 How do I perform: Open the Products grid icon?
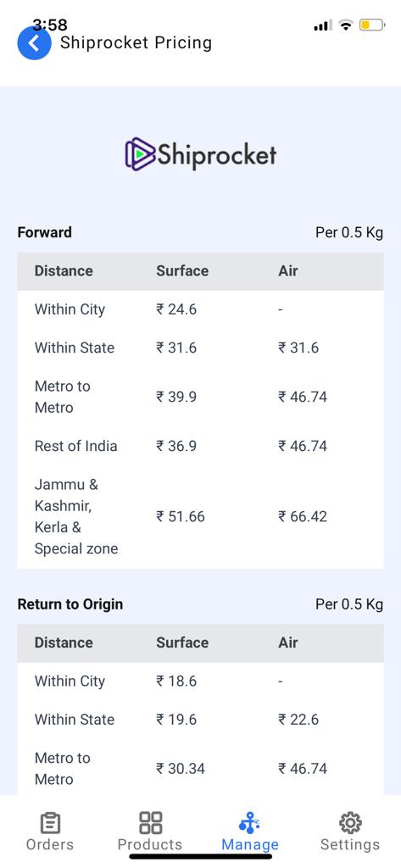click(150, 822)
